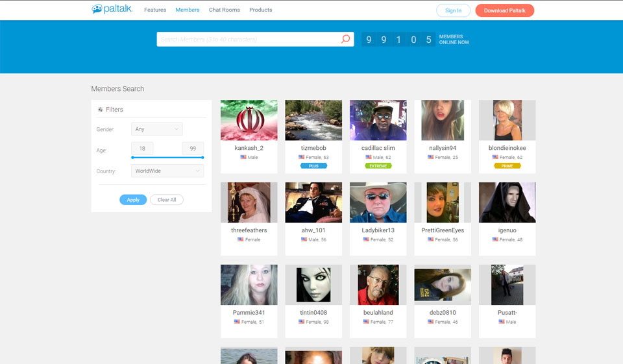The width and height of the screenshot is (623, 364).
Task: Click the flag icon under igenuo
Action: coord(495,239)
